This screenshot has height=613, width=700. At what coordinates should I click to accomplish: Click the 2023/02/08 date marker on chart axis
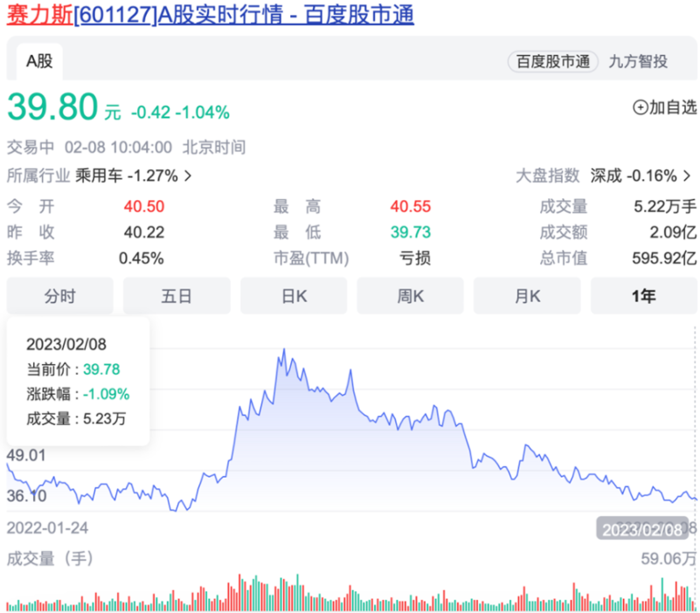642,529
